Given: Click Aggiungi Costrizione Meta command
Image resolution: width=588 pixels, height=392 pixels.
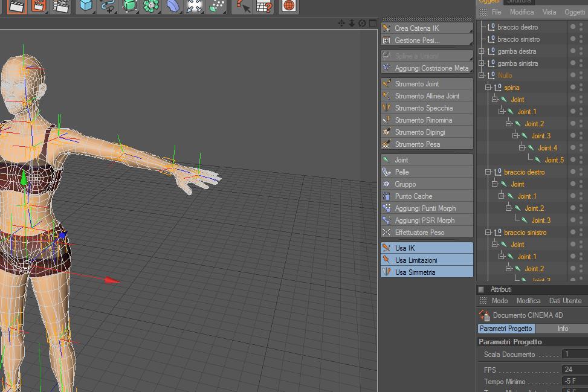Looking at the screenshot, I should coord(427,68).
